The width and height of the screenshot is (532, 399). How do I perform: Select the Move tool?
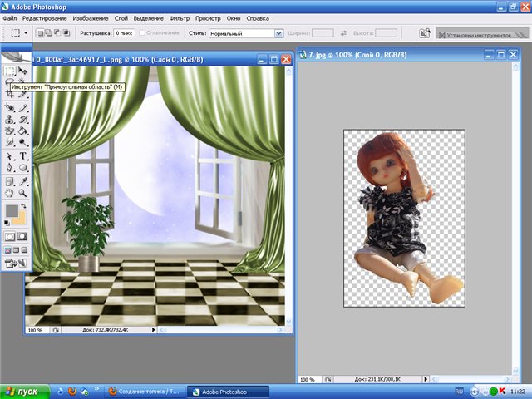[23, 72]
